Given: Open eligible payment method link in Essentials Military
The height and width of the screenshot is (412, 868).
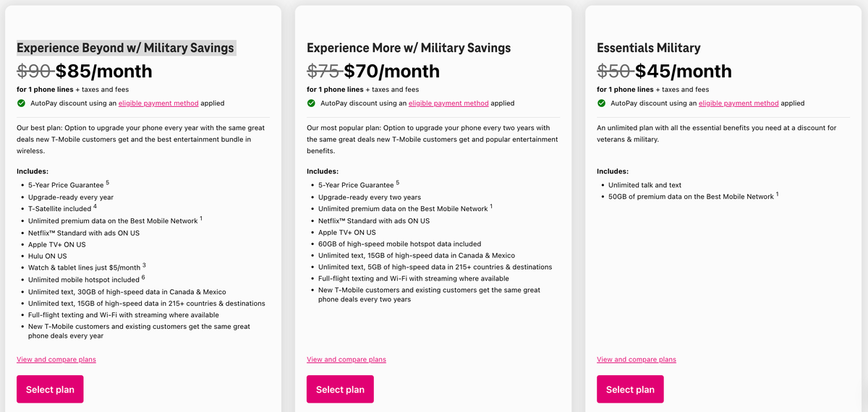Looking at the screenshot, I should point(739,103).
